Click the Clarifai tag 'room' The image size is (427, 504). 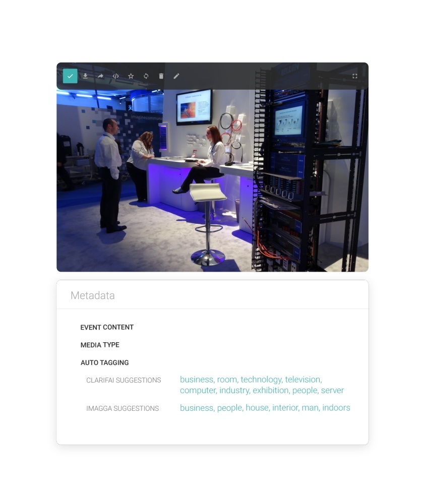point(227,380)
